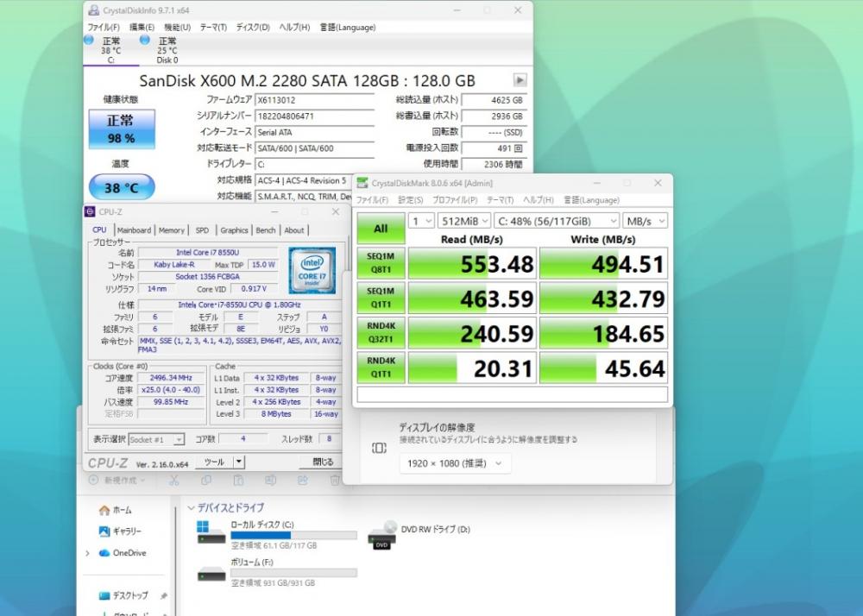This screenshot has height=616, width=863.
Task: Click the empty comment field in CrystalDiskMark
Action: 513,394
